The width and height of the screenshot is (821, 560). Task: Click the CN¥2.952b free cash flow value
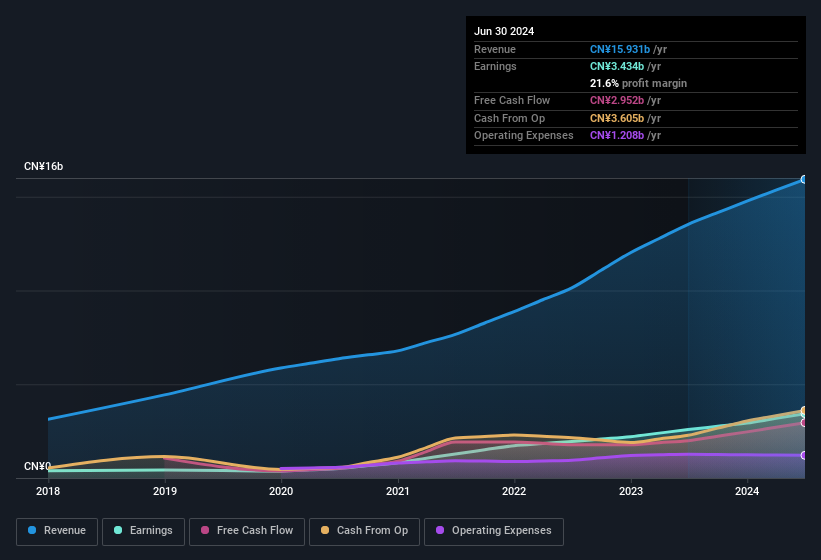617,100
